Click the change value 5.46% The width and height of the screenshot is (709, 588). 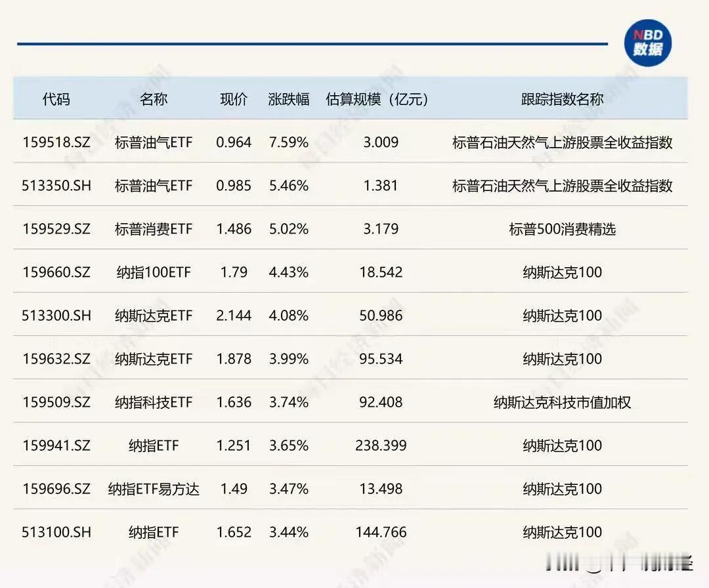click(288, 186)
